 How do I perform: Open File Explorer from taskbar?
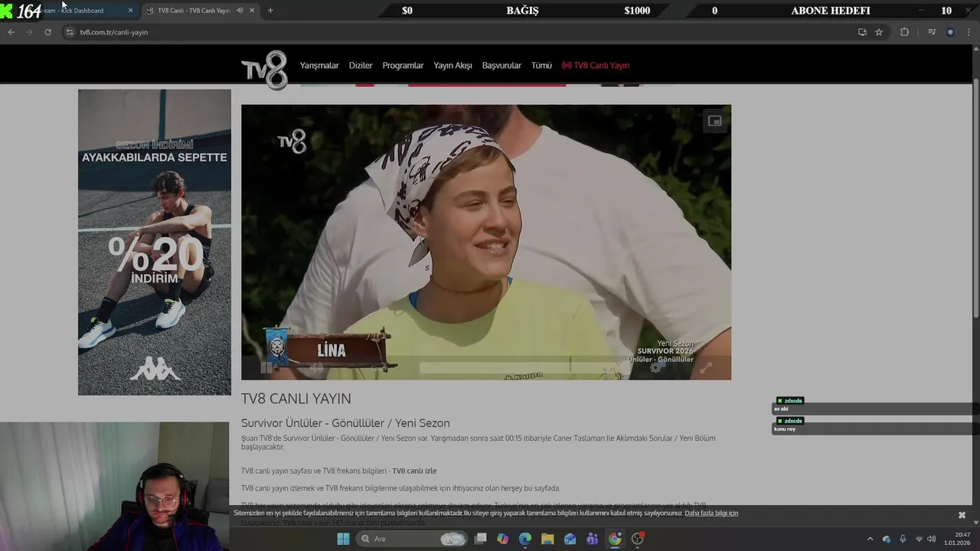pyautogui.click(x=547, y=539)
